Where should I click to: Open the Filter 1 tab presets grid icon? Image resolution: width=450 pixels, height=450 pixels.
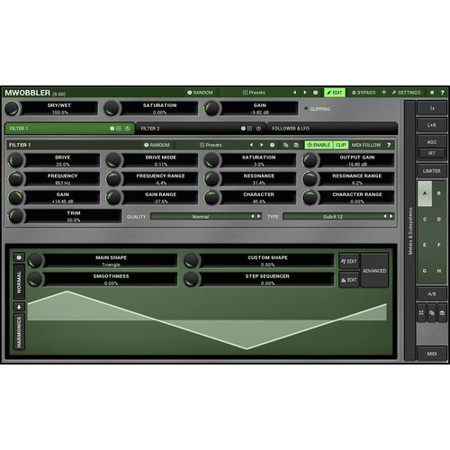pos(119,128)
